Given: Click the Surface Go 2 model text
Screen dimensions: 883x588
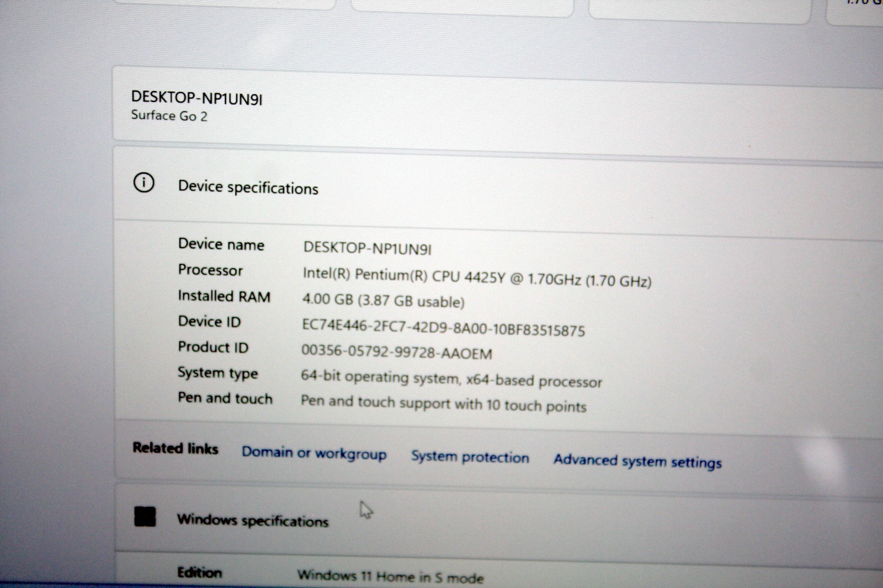Looking at the screenshot, I should pos(169,115).
